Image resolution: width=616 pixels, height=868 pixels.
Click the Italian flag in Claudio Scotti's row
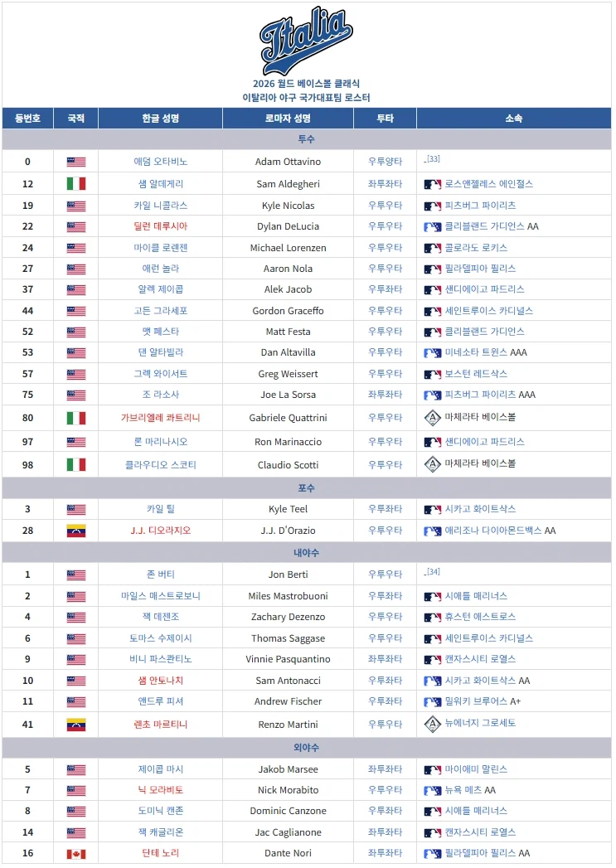pyautogui.click(x=76, y=465)
